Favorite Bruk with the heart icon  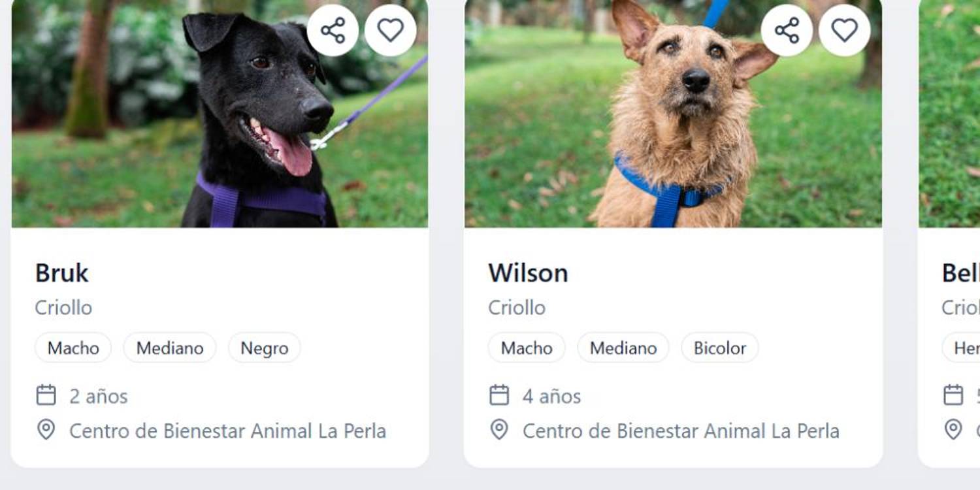click(391, 30)
